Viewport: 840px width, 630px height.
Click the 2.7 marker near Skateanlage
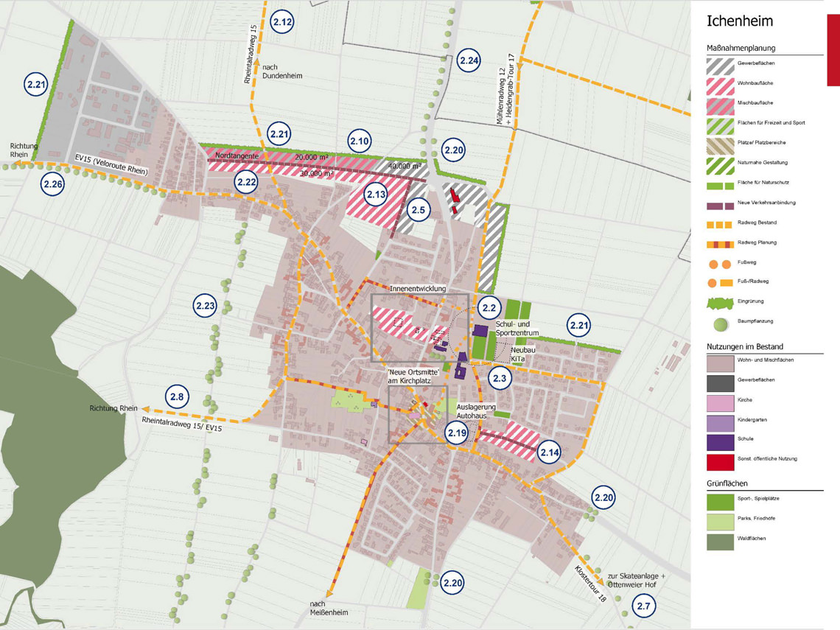pyautogui.click(x=644, y=607)
